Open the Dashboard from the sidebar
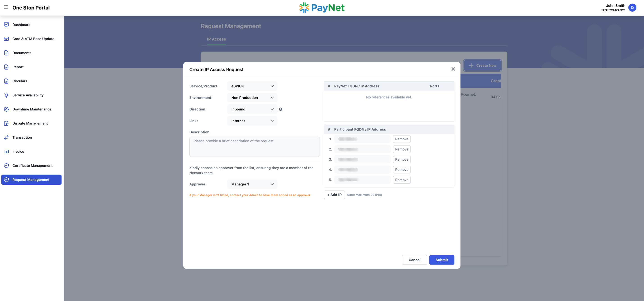644x301 pixels. pyautogui.click(x=6, y=25)
